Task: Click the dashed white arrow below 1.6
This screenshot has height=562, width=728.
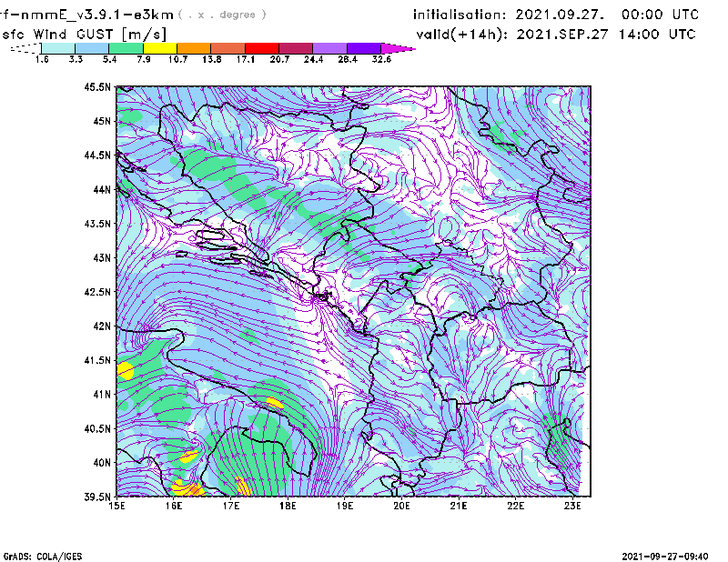Action: (x=25, y=48)
